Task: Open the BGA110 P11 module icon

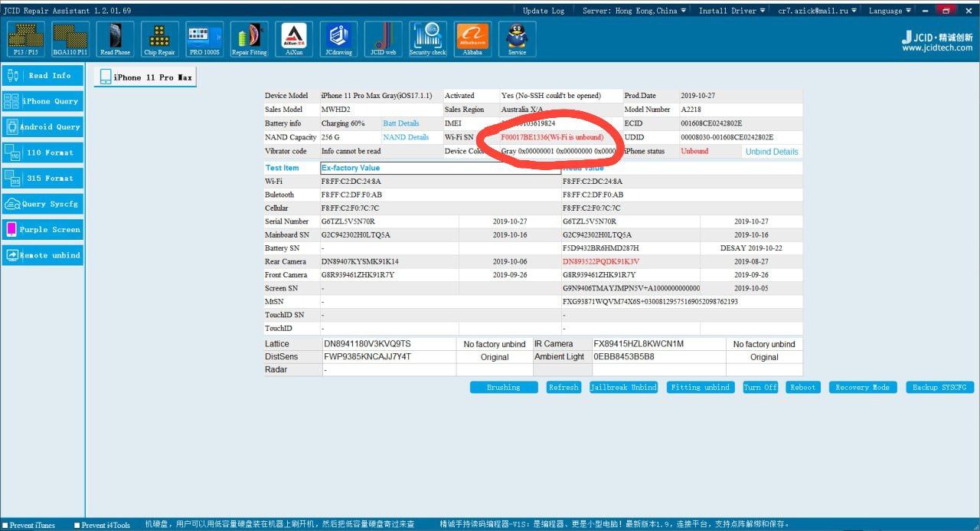Action: pos(70,38)
